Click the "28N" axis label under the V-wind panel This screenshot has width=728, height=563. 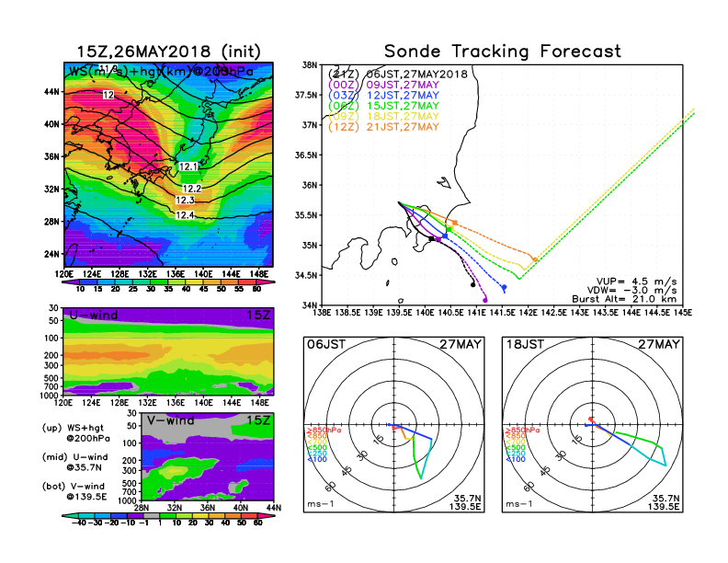[141, 508]
